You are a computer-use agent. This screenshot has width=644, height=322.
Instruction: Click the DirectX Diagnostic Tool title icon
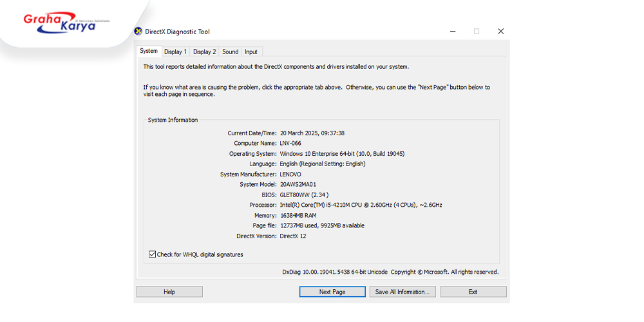[x=138, y=31]
